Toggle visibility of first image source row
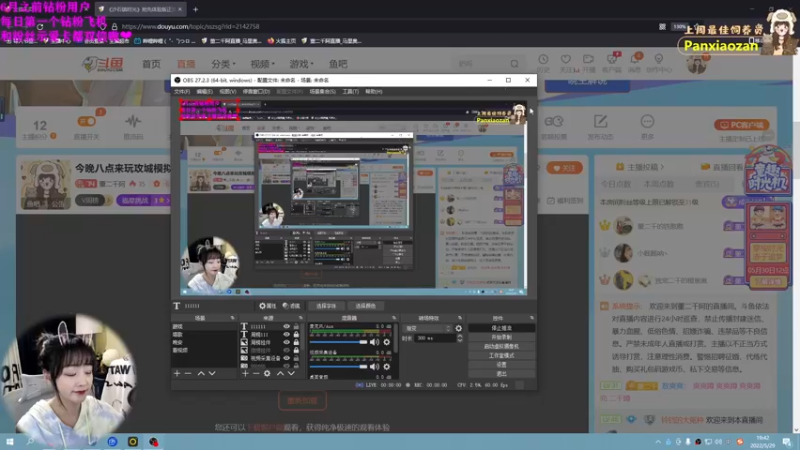This screenshot has height=450, width=800. (286, 342)
